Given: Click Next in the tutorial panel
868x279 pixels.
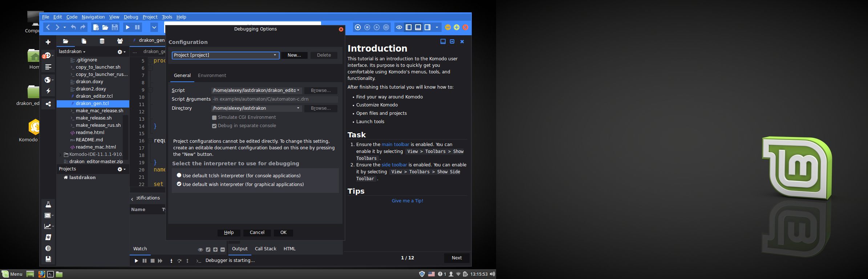Looking at the screenshot, I should point(457,258).
